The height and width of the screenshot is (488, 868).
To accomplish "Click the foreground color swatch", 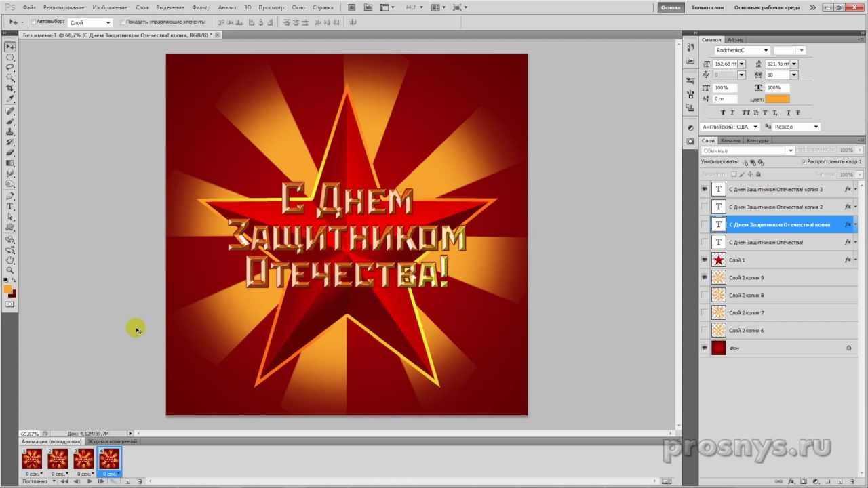I will point(7,289).
